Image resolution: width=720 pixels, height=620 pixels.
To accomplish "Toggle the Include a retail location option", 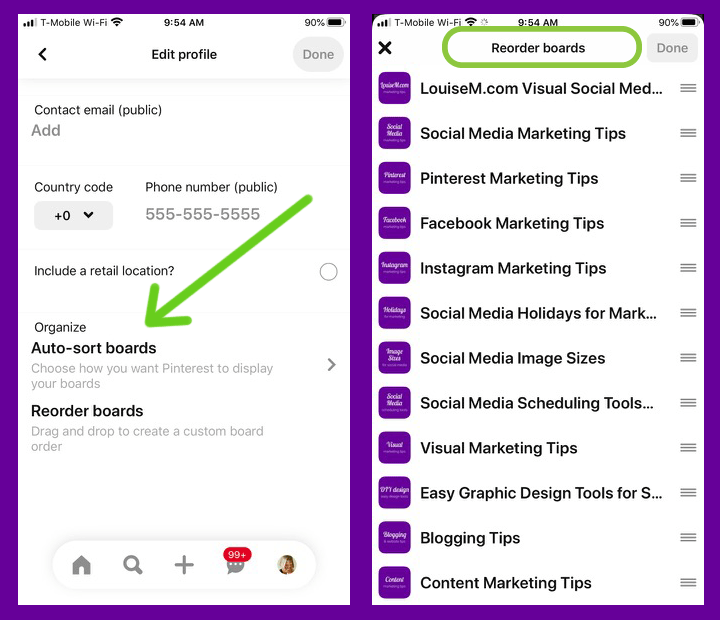I will (328, 271).
